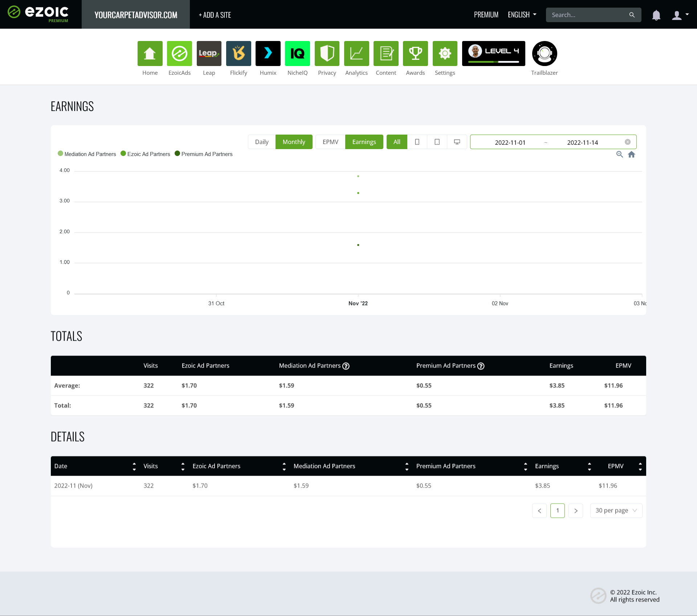Filter by mobile phone device icon
This screenshot has width=697, height=616.
(x=417, y=142)
